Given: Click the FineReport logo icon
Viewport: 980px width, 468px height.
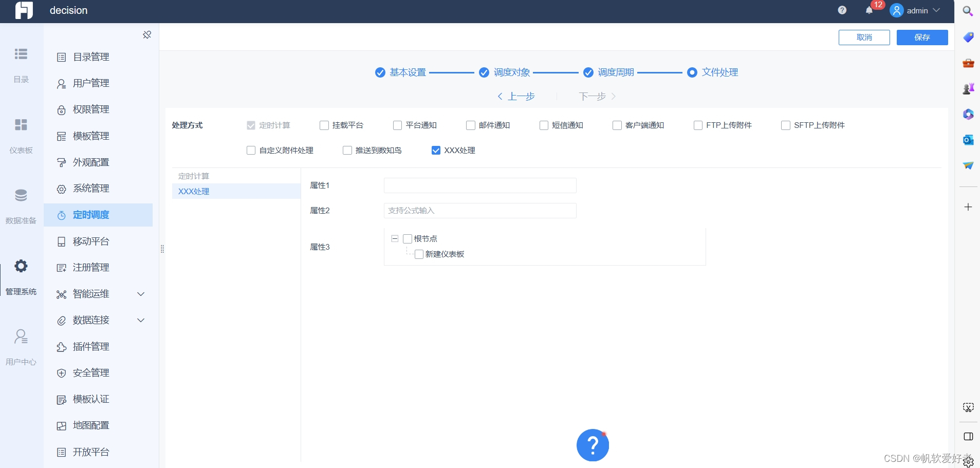Looking at the screenshot, I should pyautogui.click(x=24, y=10).
